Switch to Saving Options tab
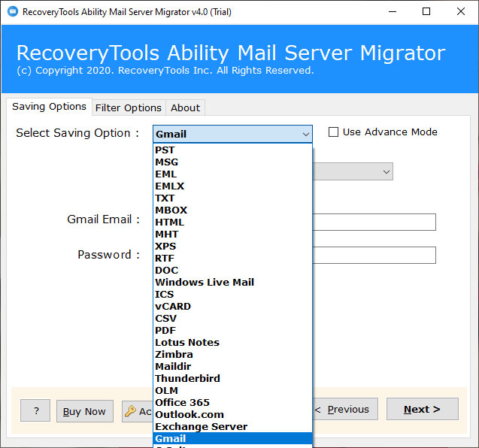This screenshot has height=448, width=479. [x=49, y=107]
